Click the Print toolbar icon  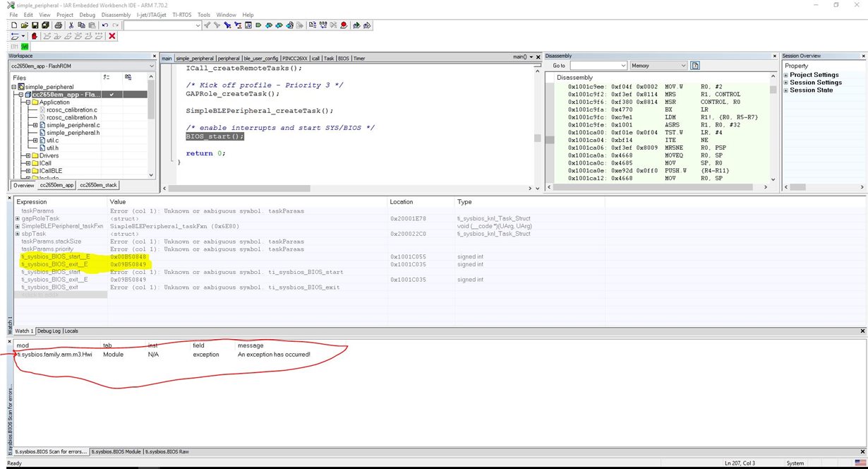(59, 25)
